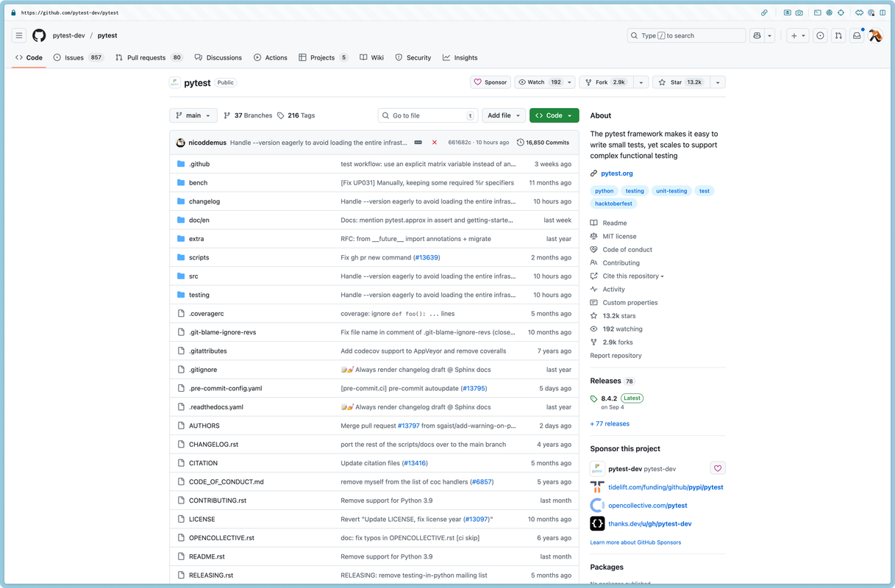Open the Watch notifications dropdown
This screenshot has width=895, height=588.
545,82
